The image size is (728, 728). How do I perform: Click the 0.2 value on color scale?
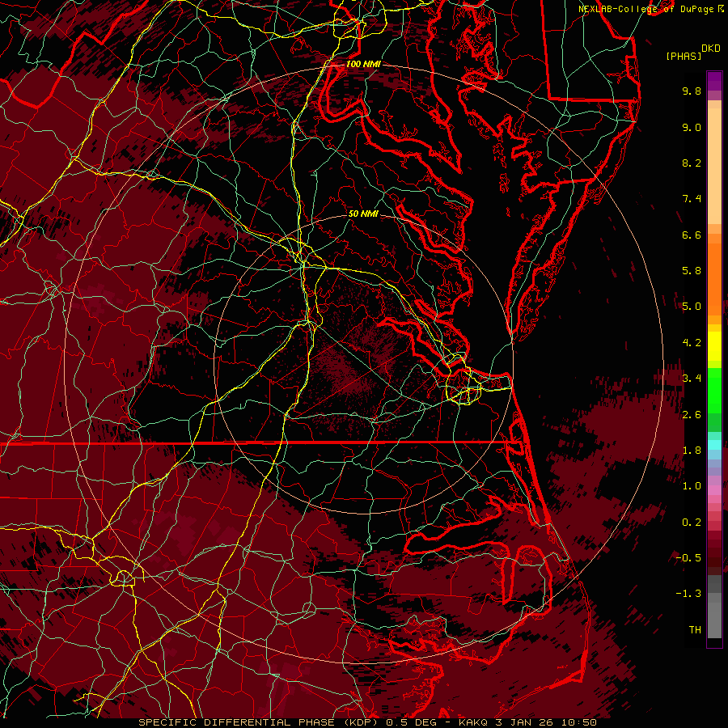click(x=692, y=523)
